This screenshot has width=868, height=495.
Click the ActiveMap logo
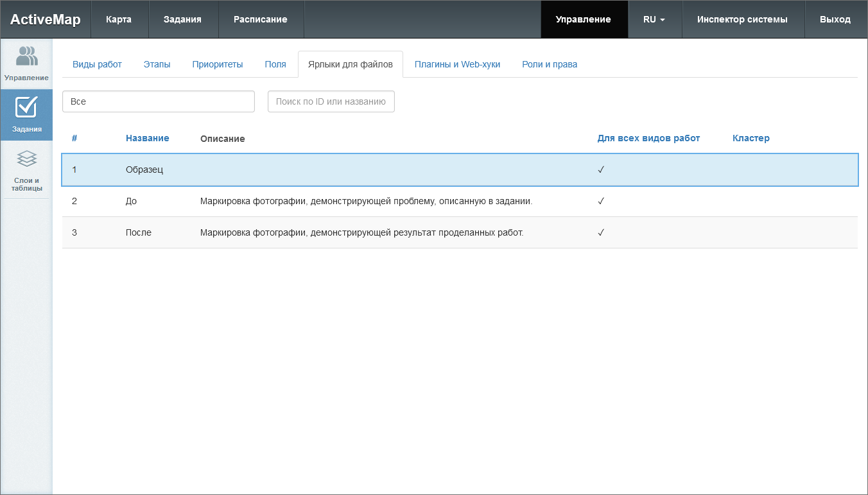[x=45, y=19]
